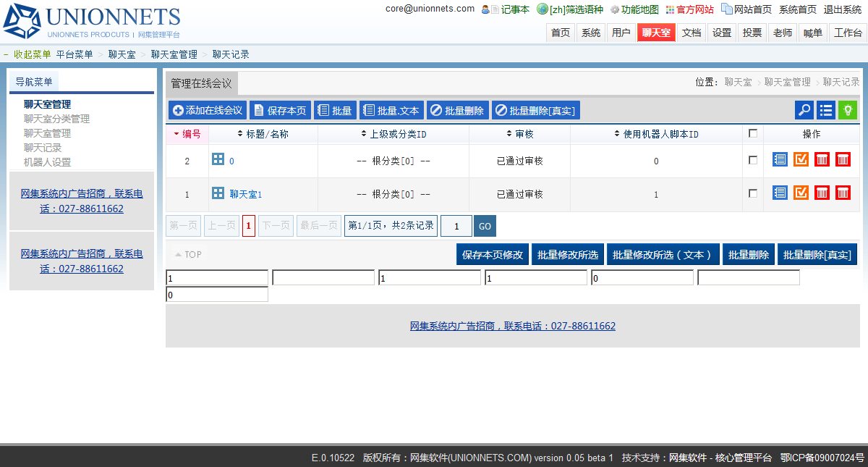Sort by the 审核 column header

point(519,134)
